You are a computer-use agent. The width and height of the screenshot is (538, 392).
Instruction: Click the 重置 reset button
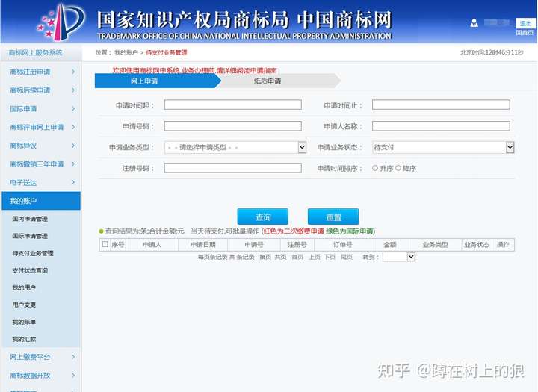pos(333,217)
